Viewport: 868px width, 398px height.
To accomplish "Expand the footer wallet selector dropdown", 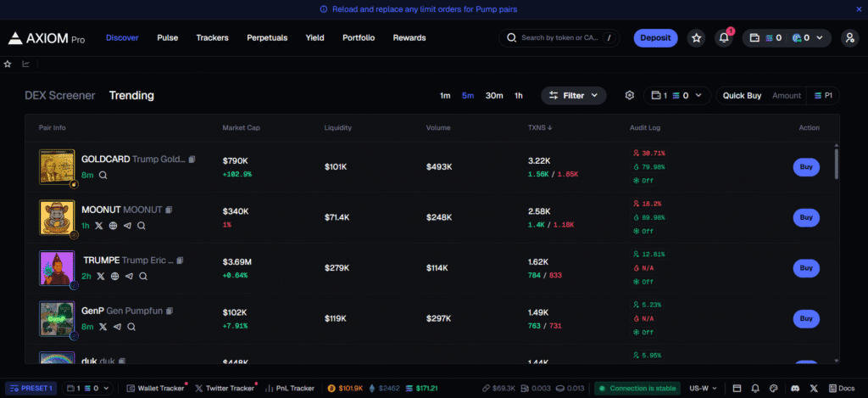I will [87, 389].
